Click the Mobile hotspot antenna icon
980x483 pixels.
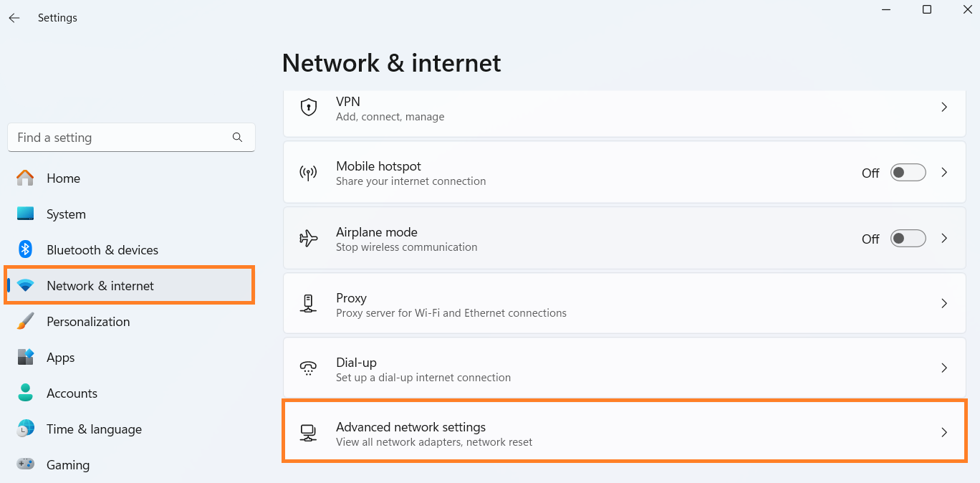pyautogui.click(x=309, y=173)
